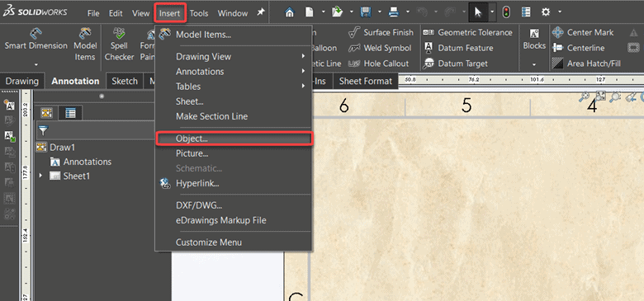Open the View menu

141,13
